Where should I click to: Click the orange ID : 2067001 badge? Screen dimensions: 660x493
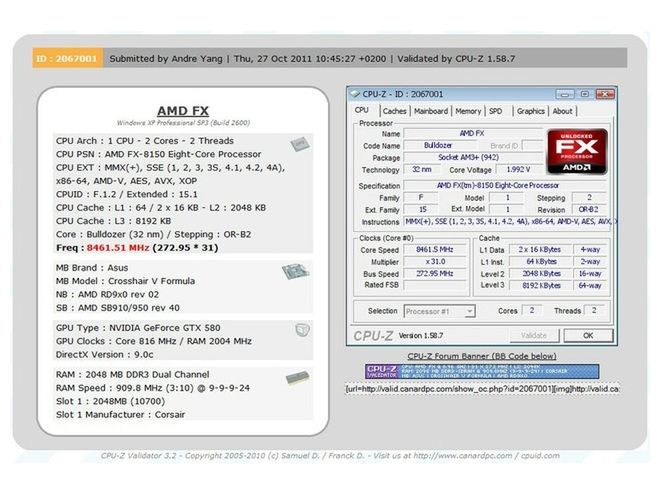point(68,59)
